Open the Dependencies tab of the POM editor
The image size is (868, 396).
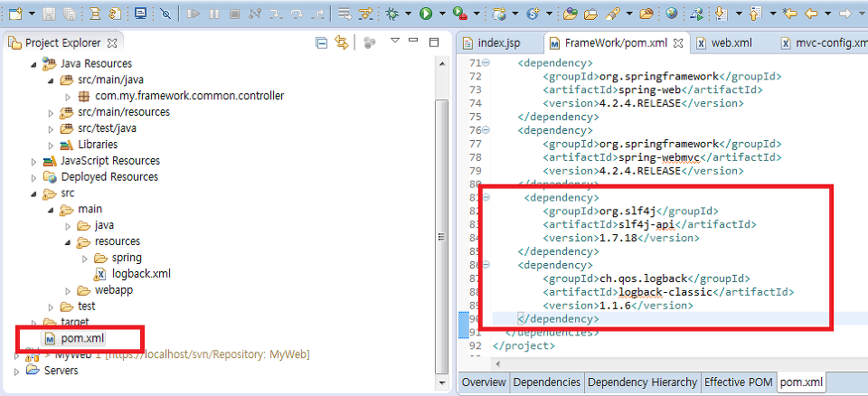point(546,382)
